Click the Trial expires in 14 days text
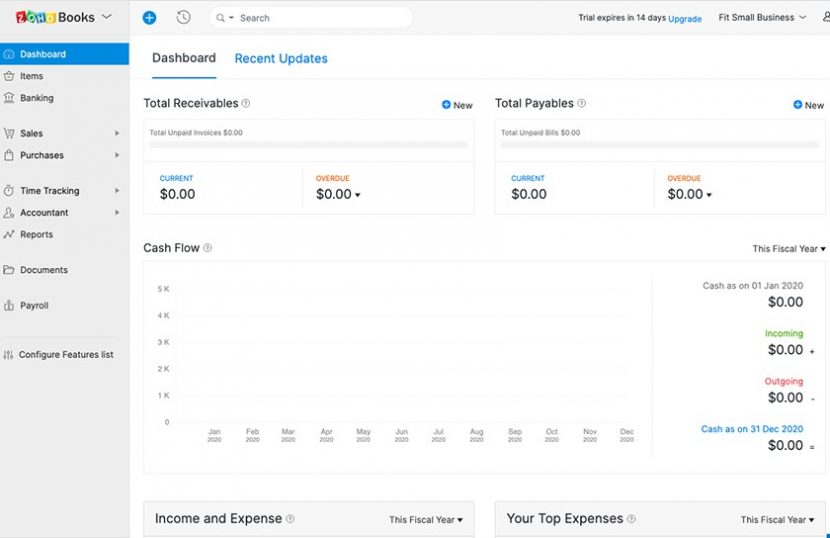The height and width of the screenshot is (538, 830). coord(622,18)
